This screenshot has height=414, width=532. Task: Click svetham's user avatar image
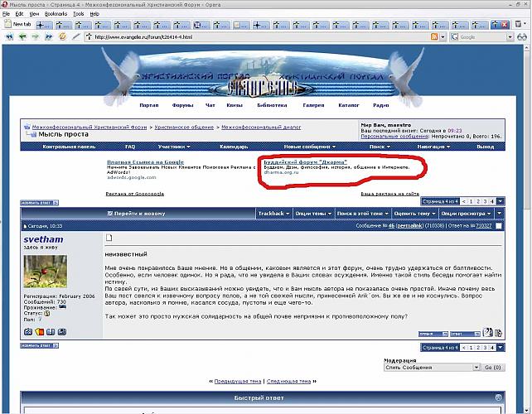pos(46,271)
